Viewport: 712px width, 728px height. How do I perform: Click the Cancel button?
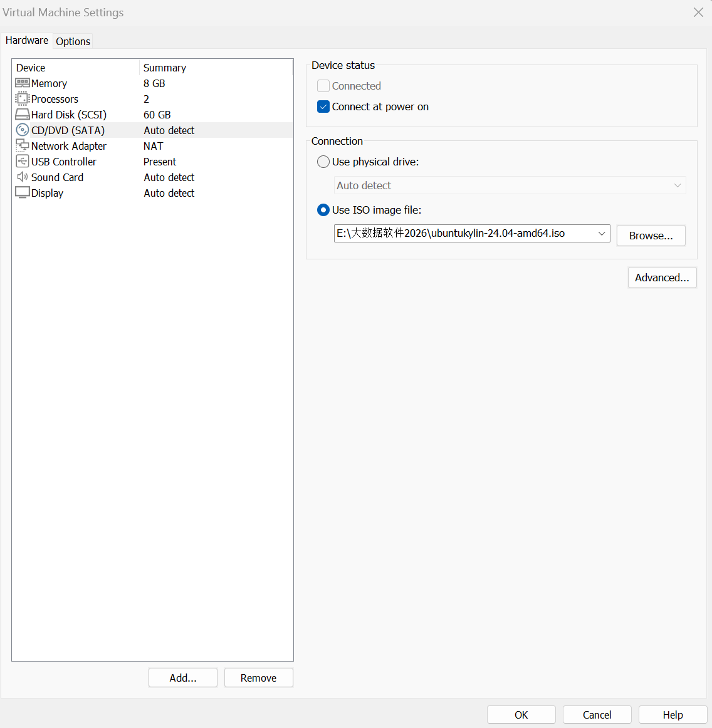point(597,715)
